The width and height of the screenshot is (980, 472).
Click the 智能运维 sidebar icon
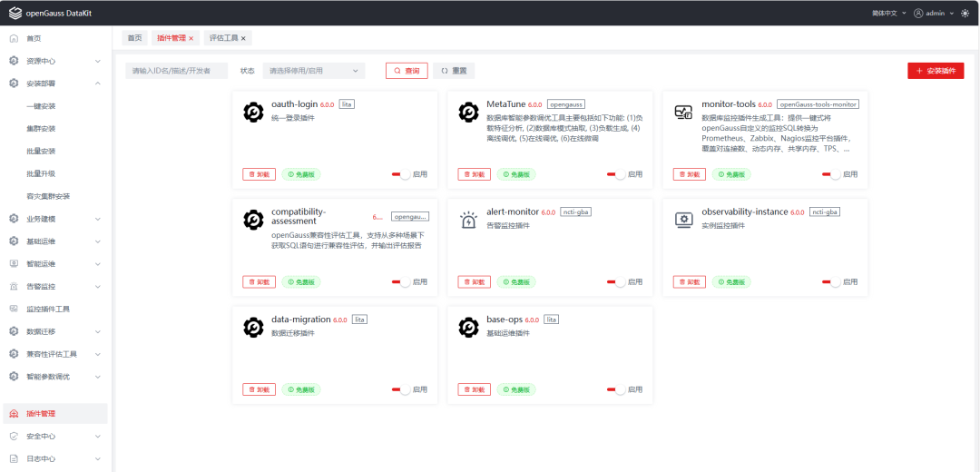pos(14,264)
